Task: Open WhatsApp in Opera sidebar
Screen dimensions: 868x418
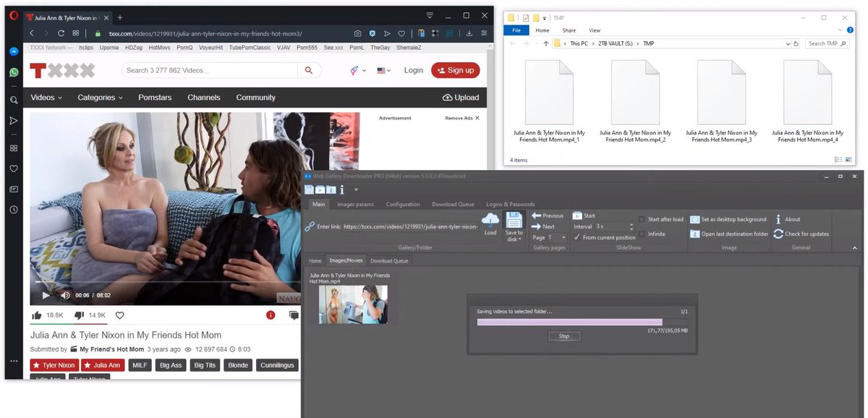Action: pyautogui.click(x=14, y=72)
